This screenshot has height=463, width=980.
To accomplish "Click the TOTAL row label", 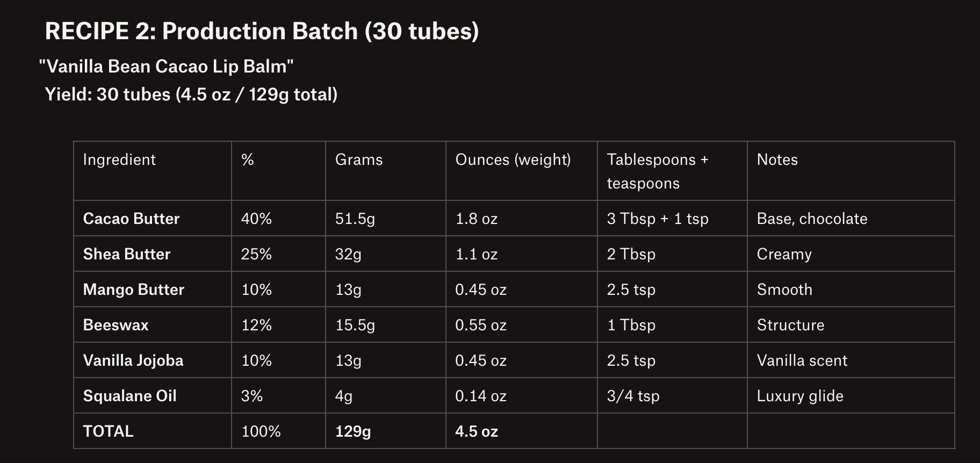I will tap(108, 431).
